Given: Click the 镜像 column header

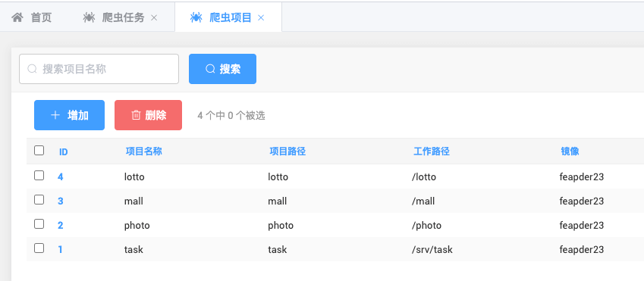Looking at the screenshot, I should click(570, 151).
